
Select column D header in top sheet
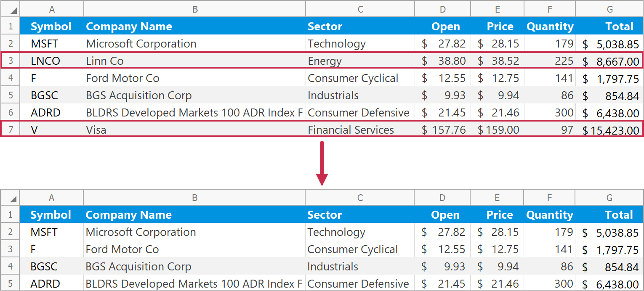[443, 9]
